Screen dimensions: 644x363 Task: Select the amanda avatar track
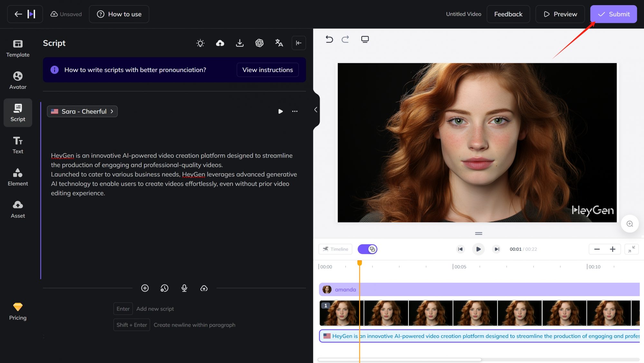tap(479, 290)
